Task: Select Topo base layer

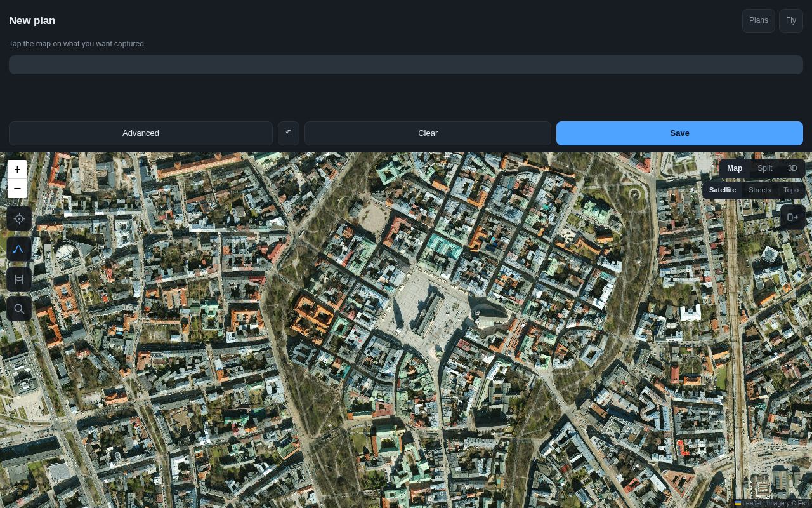Action: (791, 190)
